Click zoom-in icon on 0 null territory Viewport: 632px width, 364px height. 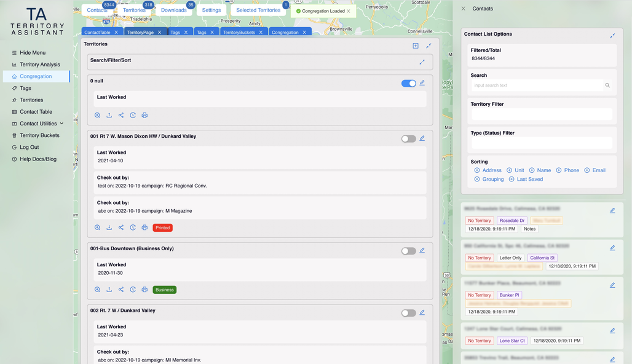[97, 116]
